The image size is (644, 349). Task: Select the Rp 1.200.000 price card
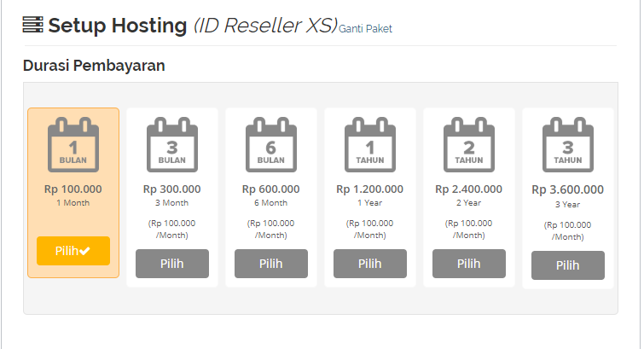coord(370,197)
